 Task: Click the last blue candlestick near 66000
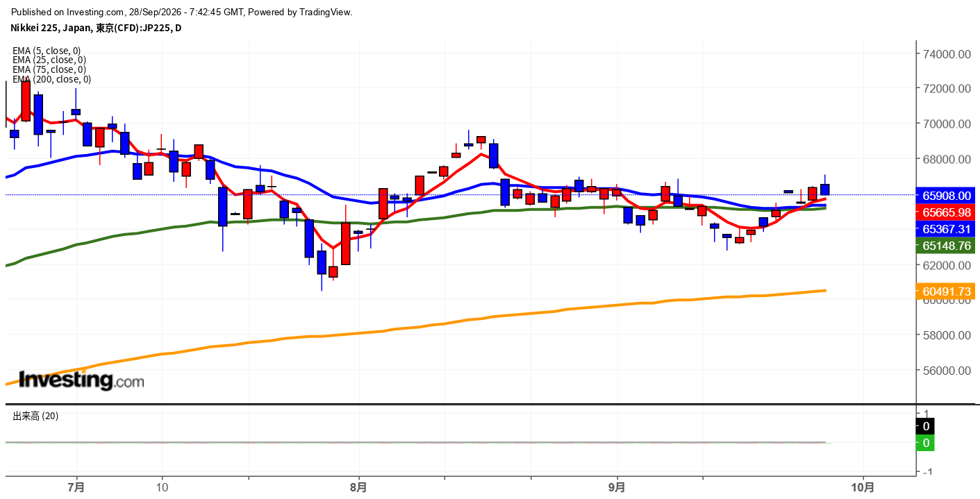click(x=825, y=189)
